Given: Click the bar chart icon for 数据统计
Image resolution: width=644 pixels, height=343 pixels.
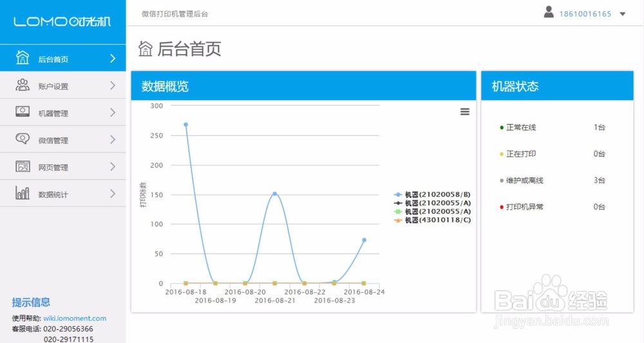Looking at the screenshot, I should [23, 193].
